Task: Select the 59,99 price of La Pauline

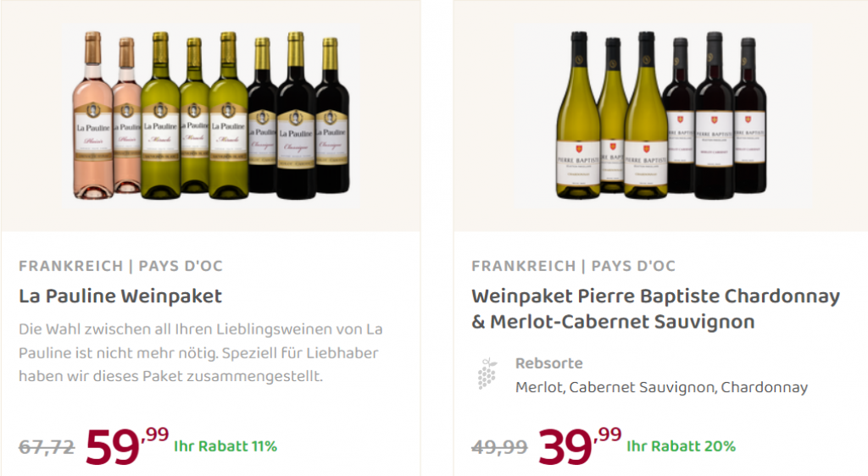Action: click(x=127, y=445)
